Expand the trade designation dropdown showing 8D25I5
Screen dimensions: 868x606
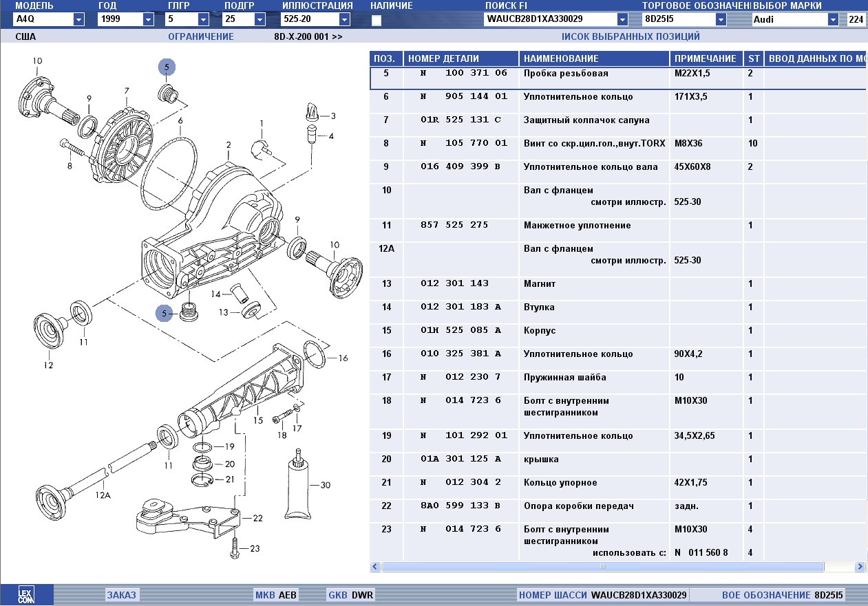(721, 19)
